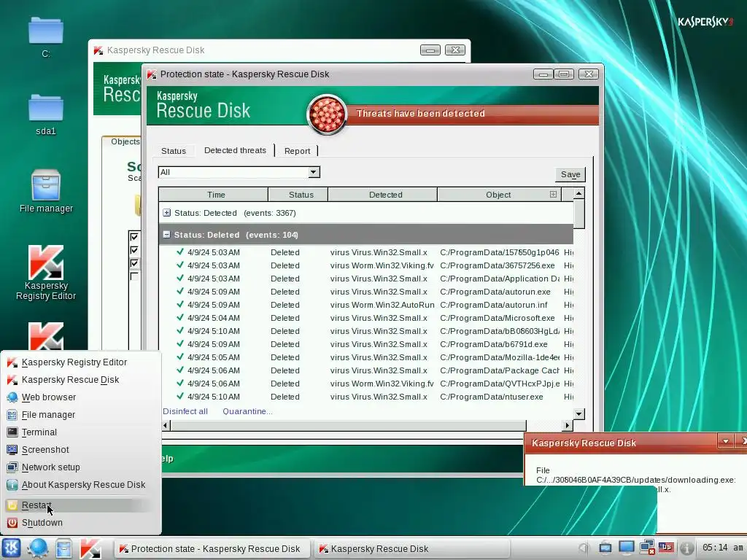Choose File manager in start menu
The height and width of the screenshot is (560, 747).
(48, 415)
